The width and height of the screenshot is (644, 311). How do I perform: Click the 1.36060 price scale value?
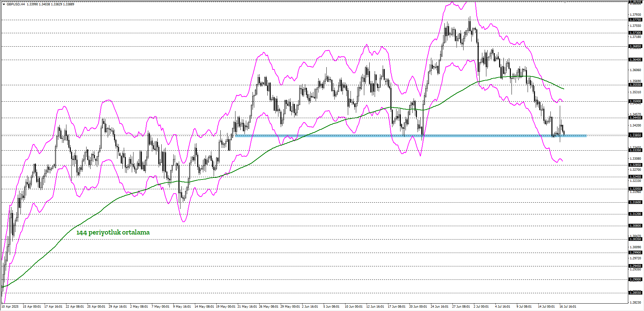636,70
